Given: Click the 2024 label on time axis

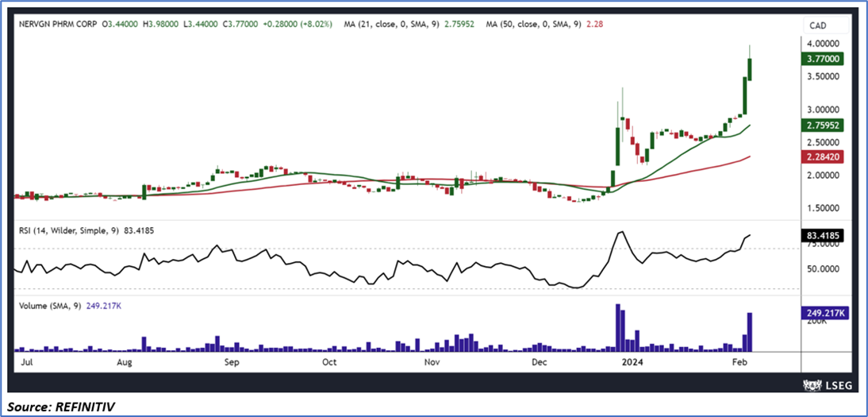Looking at the screenshot, I should (x=632, y=363).
